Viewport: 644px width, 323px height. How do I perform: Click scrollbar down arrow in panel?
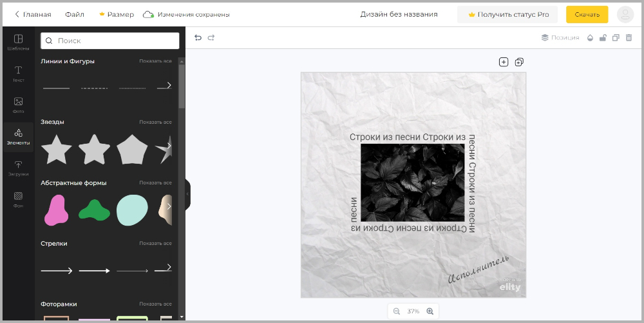click(182, 317)
